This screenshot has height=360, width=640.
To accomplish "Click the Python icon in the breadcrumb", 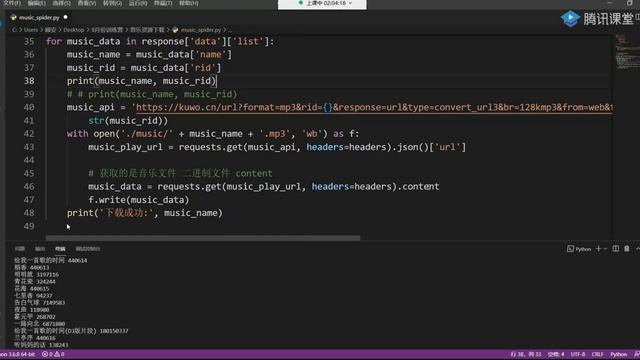I will (175, 30).
